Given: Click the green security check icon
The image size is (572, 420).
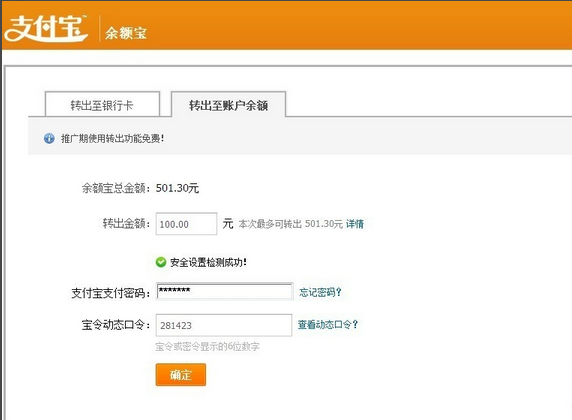Looking at the screenshot, I should click(x=161, y=262).
